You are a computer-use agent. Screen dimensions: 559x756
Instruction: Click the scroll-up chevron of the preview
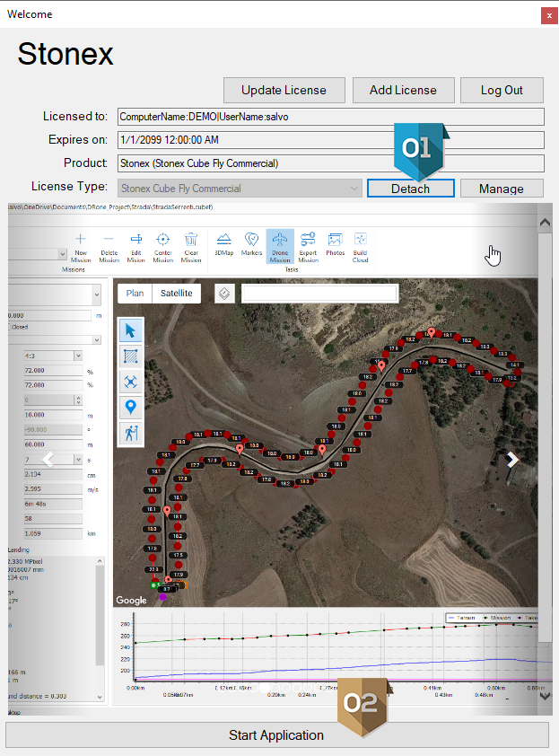[545, 223]
